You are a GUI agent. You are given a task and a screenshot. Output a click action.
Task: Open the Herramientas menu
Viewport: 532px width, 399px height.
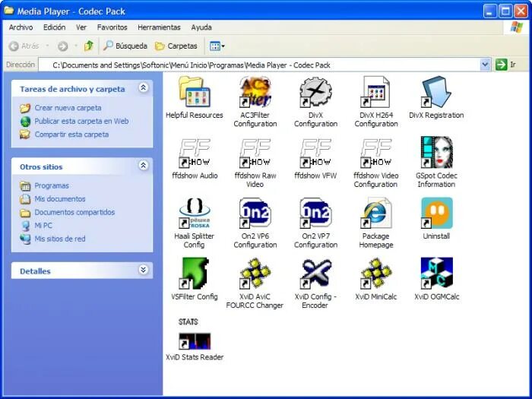tap(159, 27)
